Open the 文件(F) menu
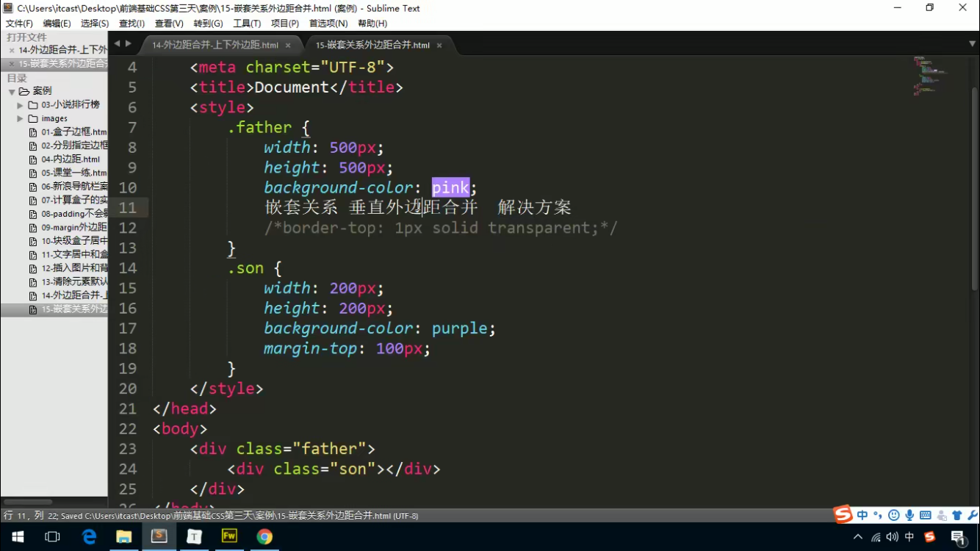The width and height of the screenshot is (980, 551). click(19, 24)
